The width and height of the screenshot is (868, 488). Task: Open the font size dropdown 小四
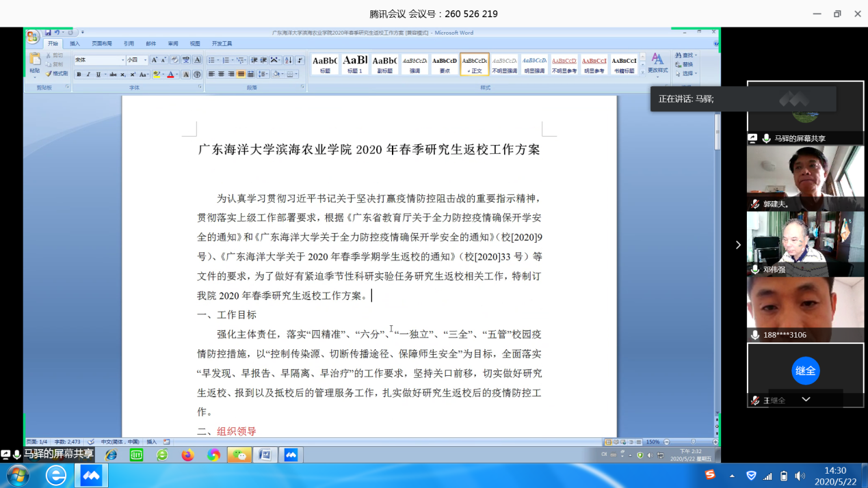pyautogui.click(x=137, y=60)
